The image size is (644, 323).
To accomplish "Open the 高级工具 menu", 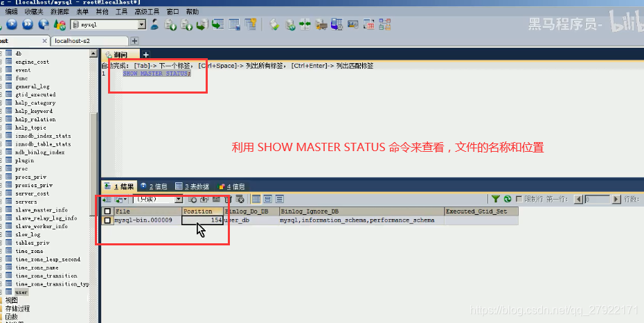I will [x=147, y=12].
